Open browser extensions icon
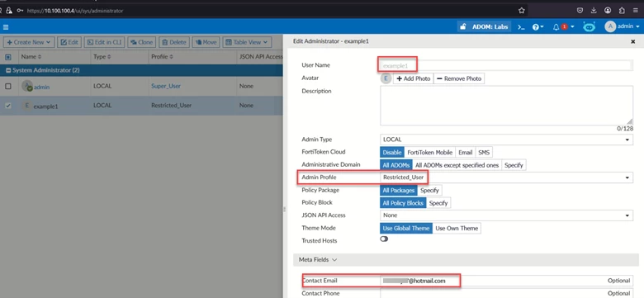The width and height of the screenshot is (644, 298). tap(622, 11)
